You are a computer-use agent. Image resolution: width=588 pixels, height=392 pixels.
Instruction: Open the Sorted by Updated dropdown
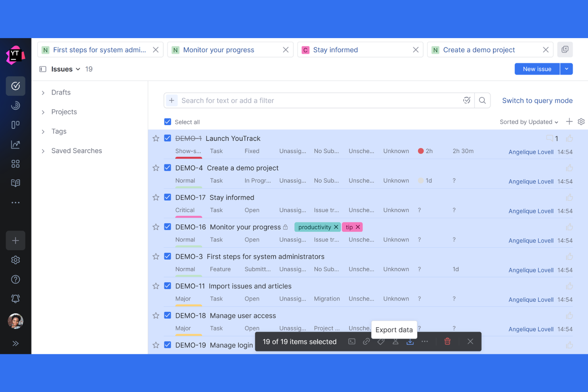[x=528, y=122]
